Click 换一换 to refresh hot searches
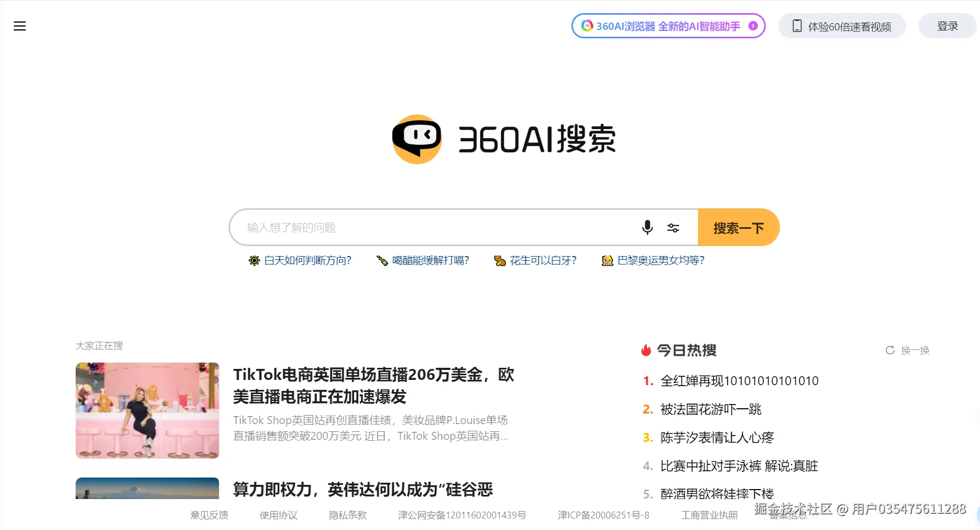The height and width of the screenshot is (530, 980). pos(915,350)
